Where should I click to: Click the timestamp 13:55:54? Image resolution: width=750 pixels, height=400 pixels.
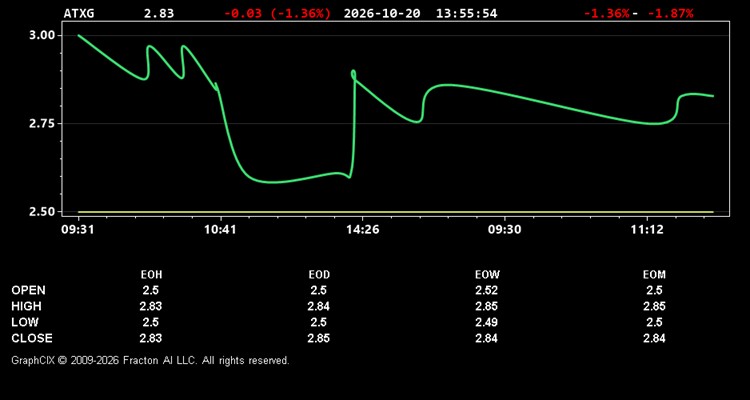(x=466, y=13)
